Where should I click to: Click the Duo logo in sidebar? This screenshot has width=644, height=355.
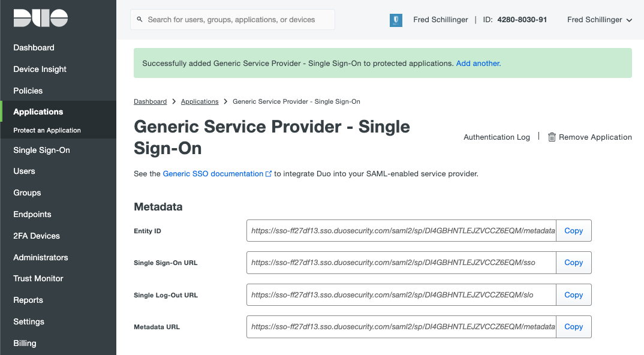coord(41,18)
